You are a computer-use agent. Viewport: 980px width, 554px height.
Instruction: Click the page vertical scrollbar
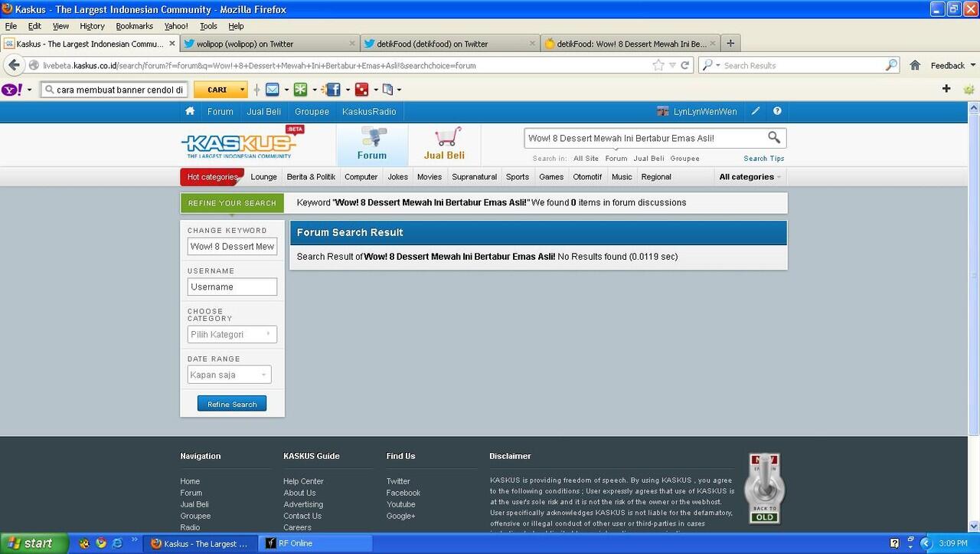click(x=974, y=275)
